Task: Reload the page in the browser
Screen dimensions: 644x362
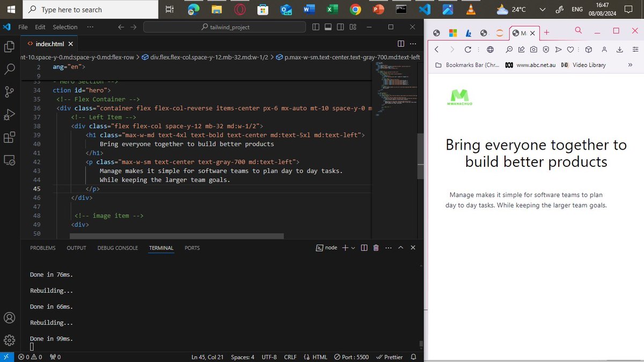Action: click(x=467, y=49)
